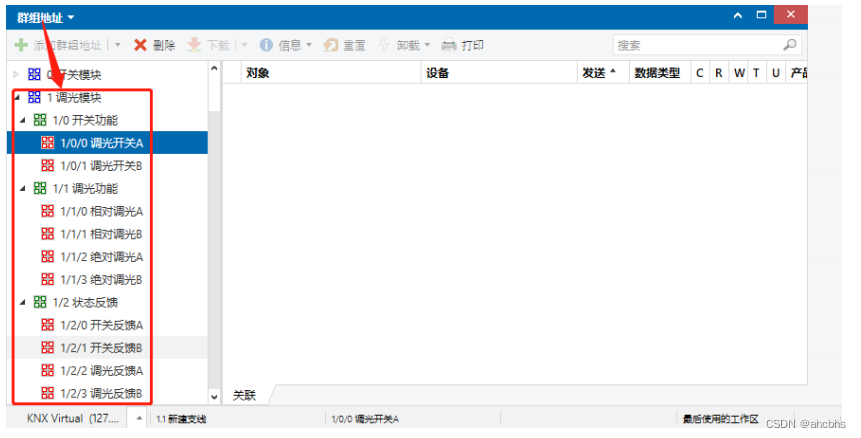Screen dimensions: 861x438
Task: Click the green icon of 1/0 开关功能
Action: point(40,120)
